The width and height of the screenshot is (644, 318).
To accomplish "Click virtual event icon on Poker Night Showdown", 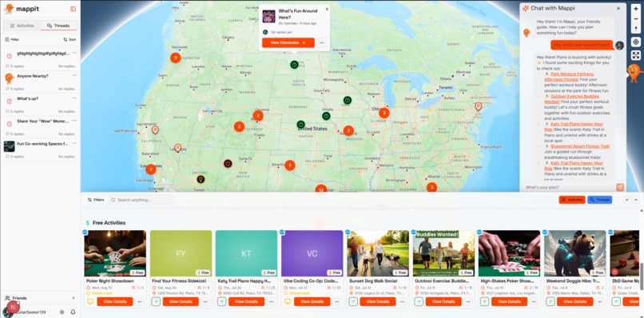I will (90, 301).
